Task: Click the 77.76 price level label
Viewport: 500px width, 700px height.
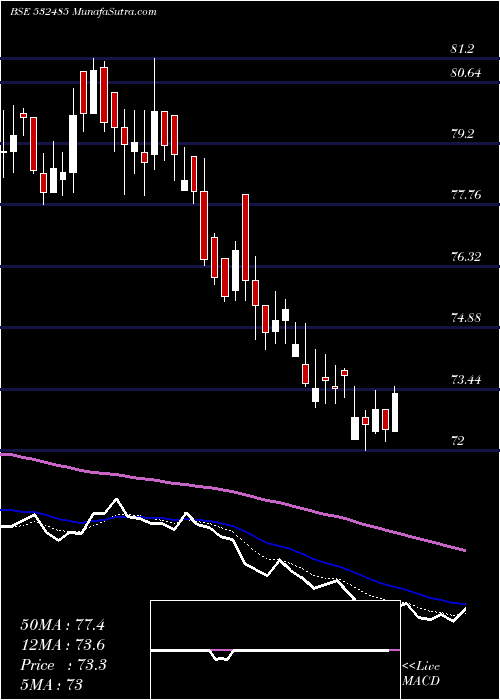Action: [466, 195]
